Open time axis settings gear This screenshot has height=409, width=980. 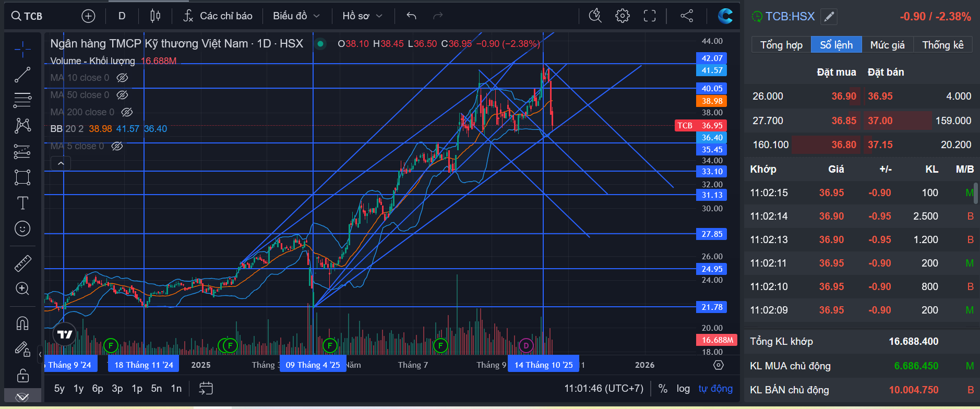click(719, 365)
